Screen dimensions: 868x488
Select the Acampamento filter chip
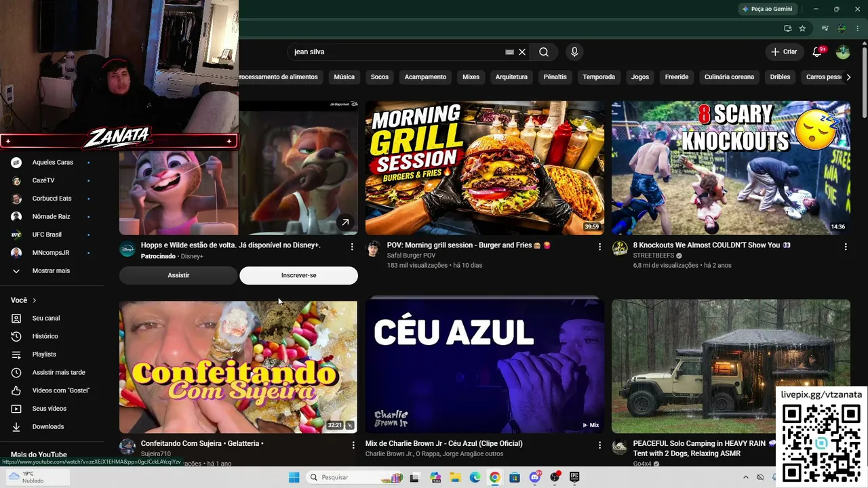coord(425,77)
